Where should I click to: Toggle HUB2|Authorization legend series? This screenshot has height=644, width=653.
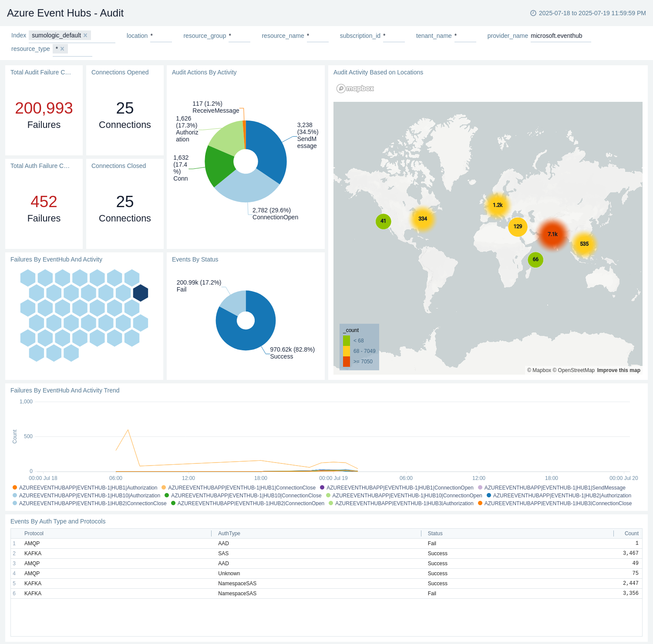pyautogui.click(x=559, y=496)
